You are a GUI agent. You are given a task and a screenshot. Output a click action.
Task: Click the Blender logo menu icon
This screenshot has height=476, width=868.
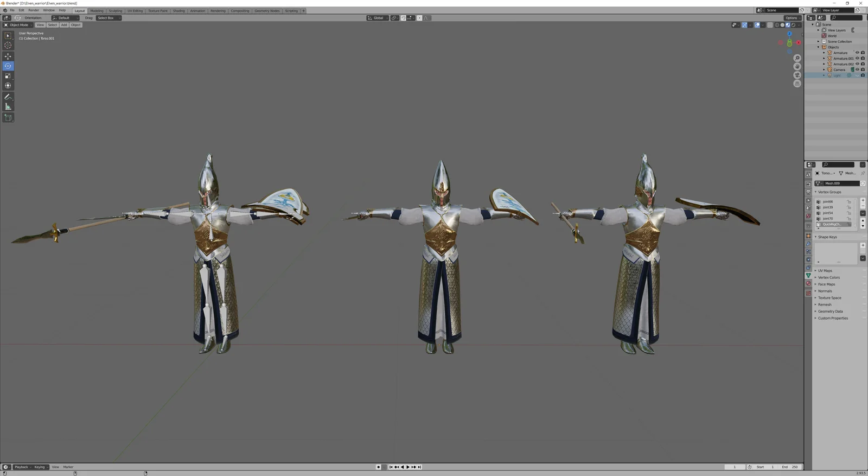tap(5, 10)
